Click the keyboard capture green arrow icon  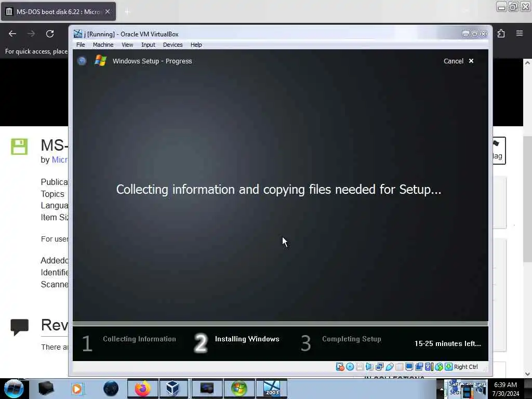[448, 367]
